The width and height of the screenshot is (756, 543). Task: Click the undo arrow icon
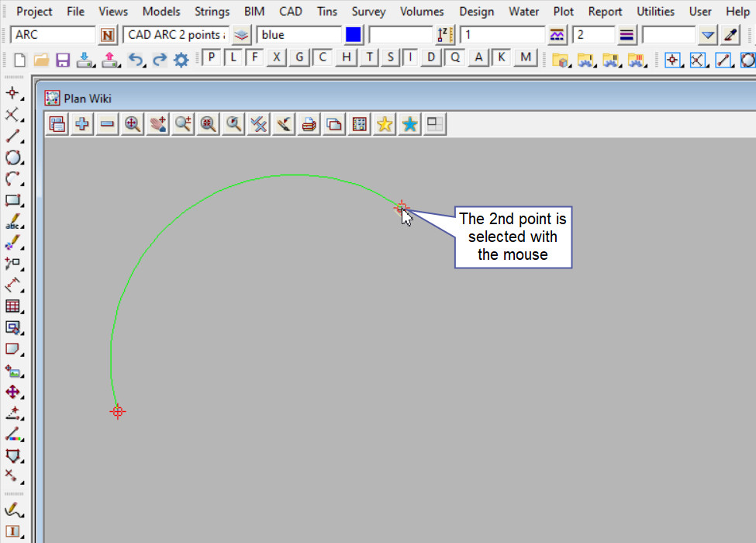136,60
